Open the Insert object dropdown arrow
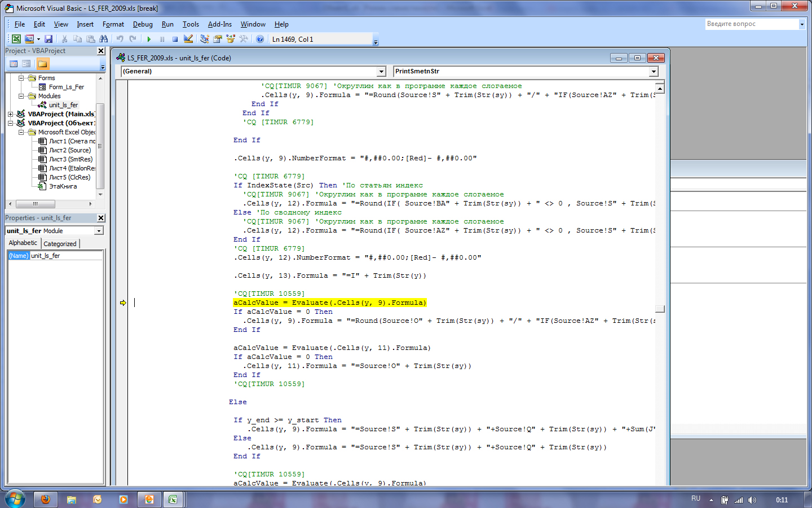This screenshot has height=508, width=812. pos(38,39)
